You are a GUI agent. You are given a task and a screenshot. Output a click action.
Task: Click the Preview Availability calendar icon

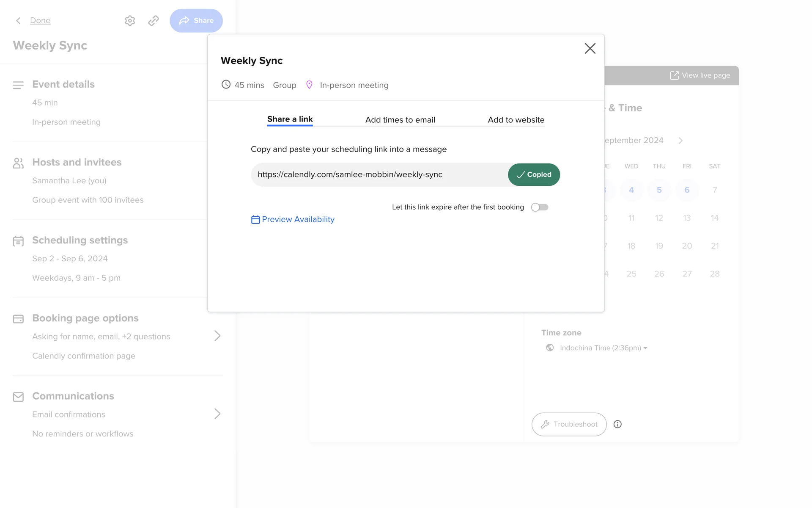point(255,220)
